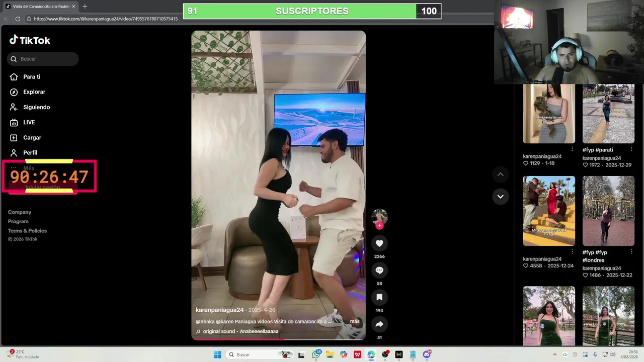Screen dimensions: 644x362
Task: Go to next video with down chevron
Action: tap(500, 197)
